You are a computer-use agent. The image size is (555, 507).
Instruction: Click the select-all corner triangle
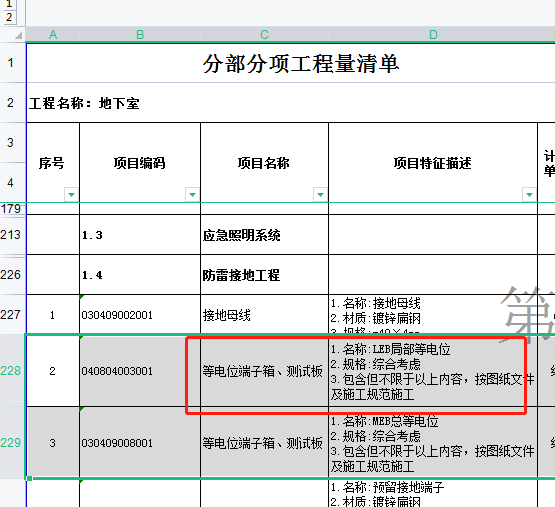[x=18, y=35]
